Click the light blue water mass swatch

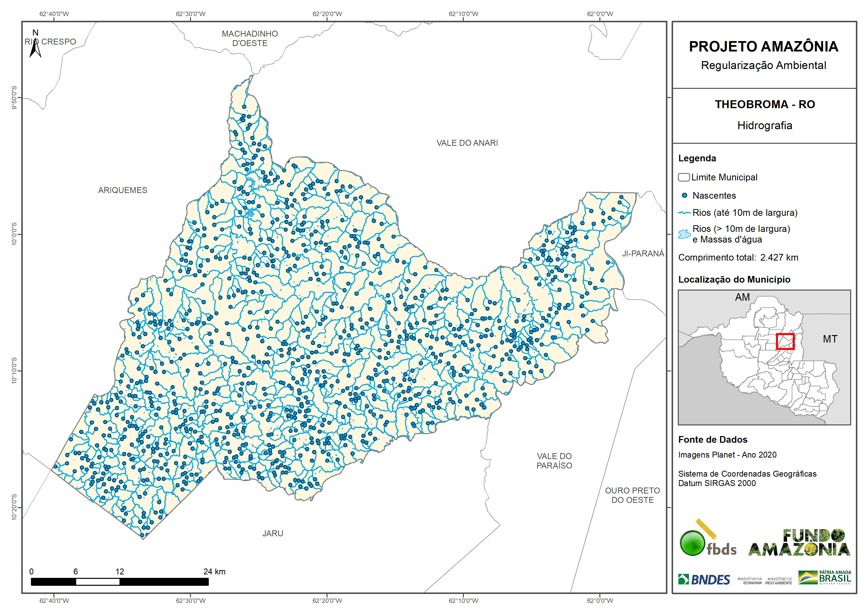pyautogui.click(x=684, y=234)
